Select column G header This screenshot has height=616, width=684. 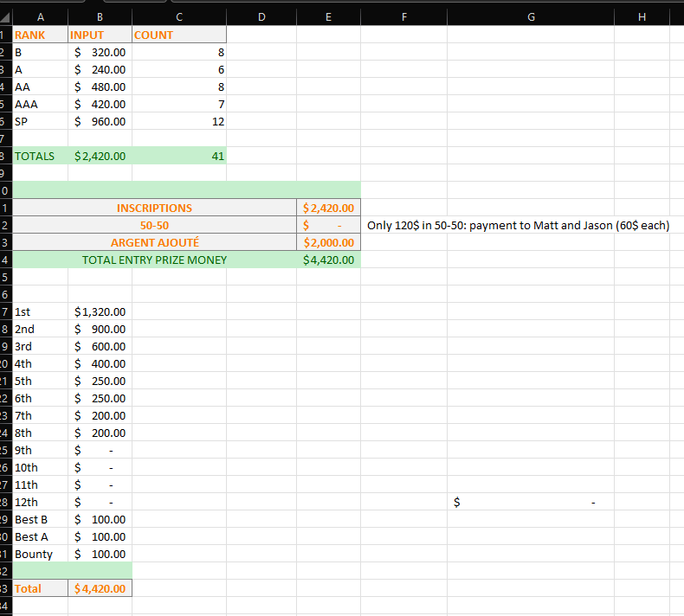(x=531, y=16)
